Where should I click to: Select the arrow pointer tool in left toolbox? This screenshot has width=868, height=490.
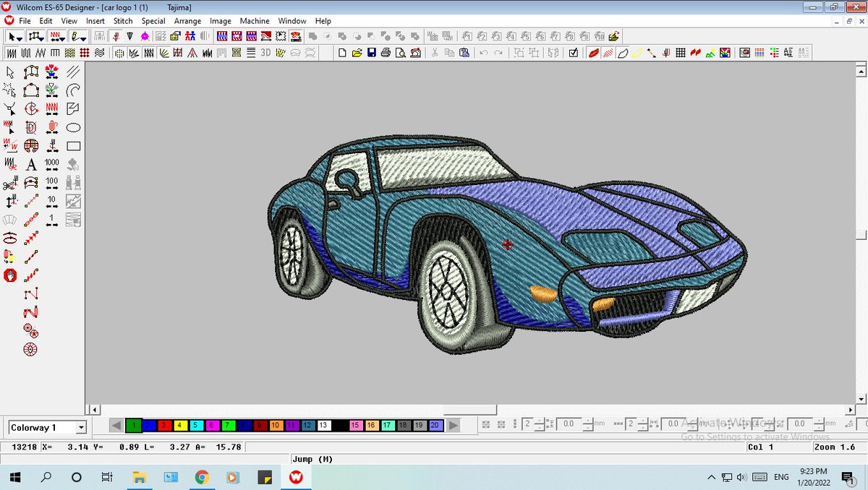[10, 72]
